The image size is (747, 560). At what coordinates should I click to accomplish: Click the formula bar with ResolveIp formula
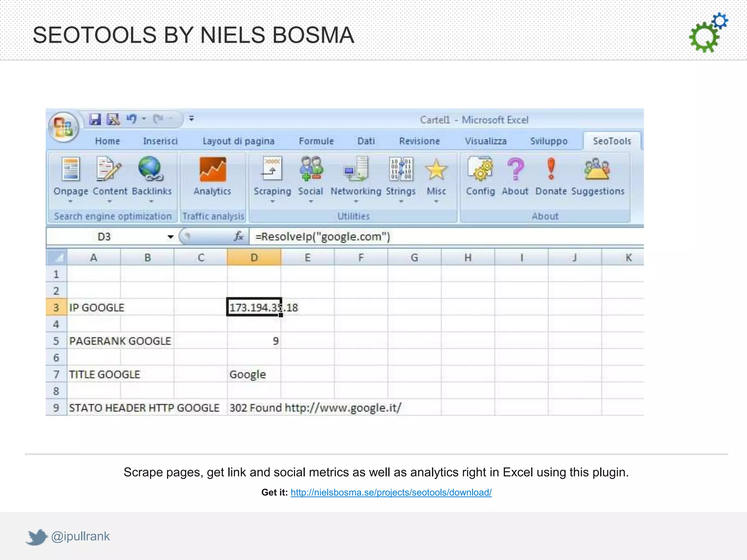coord(446,237)
